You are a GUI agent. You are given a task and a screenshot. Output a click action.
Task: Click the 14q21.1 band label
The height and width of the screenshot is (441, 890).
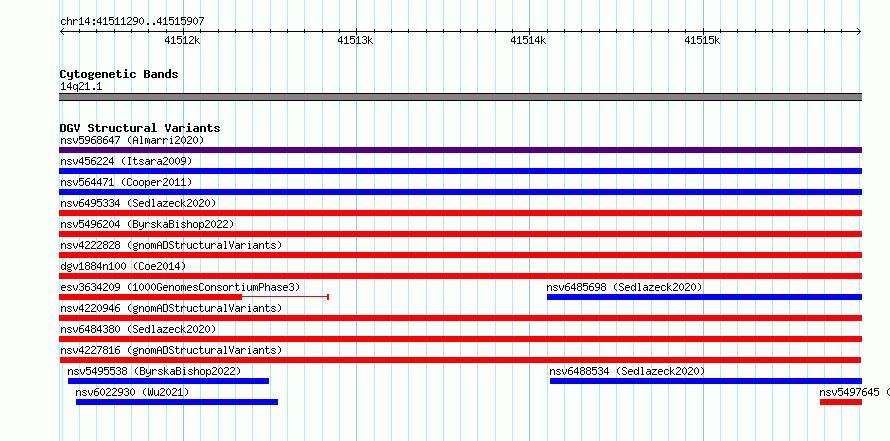pyautogui.click(x=81, y=87)
